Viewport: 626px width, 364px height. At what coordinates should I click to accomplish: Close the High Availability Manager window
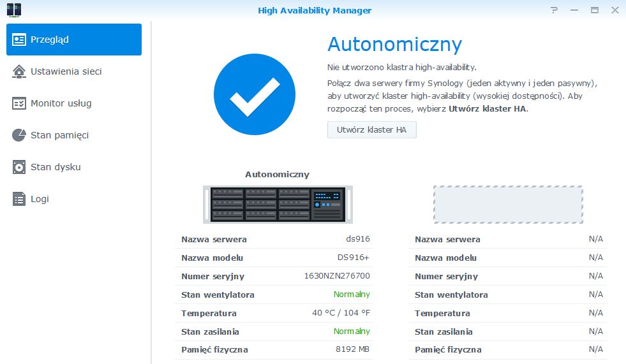click(615, 10)
